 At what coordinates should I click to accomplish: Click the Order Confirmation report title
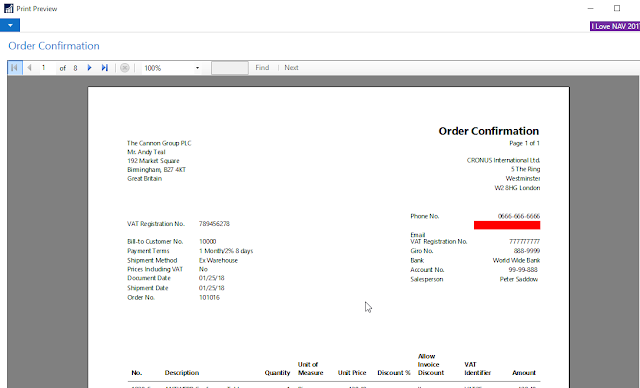[x=489, y=131]
